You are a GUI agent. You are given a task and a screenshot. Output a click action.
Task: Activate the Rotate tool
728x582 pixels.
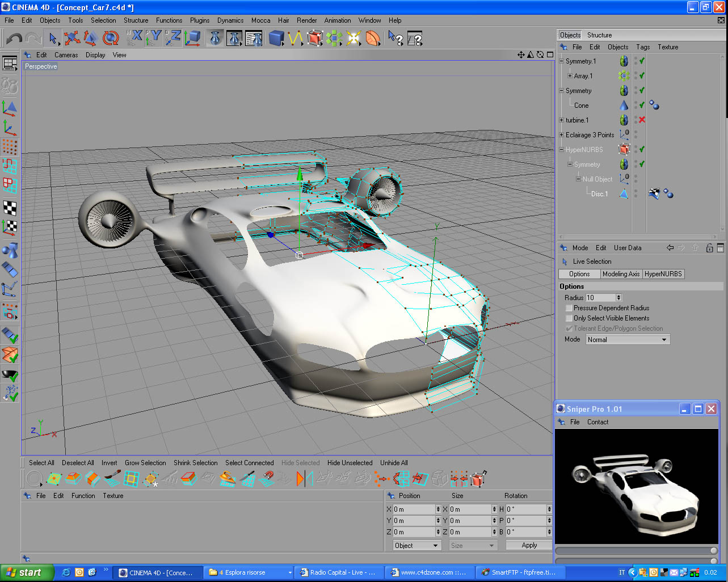pyautogui.click(x=111, y=38)
